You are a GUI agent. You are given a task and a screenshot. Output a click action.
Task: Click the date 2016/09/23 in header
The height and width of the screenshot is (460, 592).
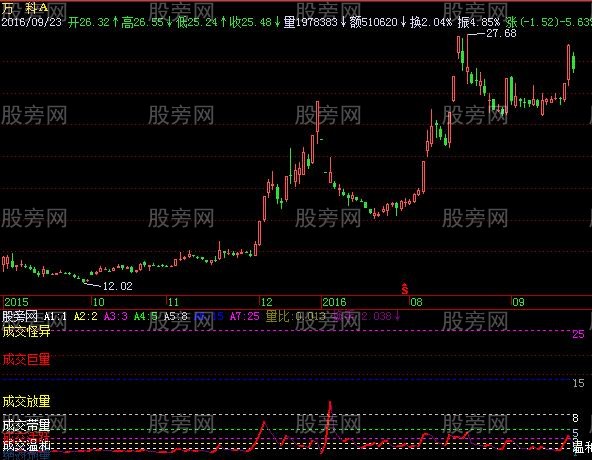click(32, 22)
